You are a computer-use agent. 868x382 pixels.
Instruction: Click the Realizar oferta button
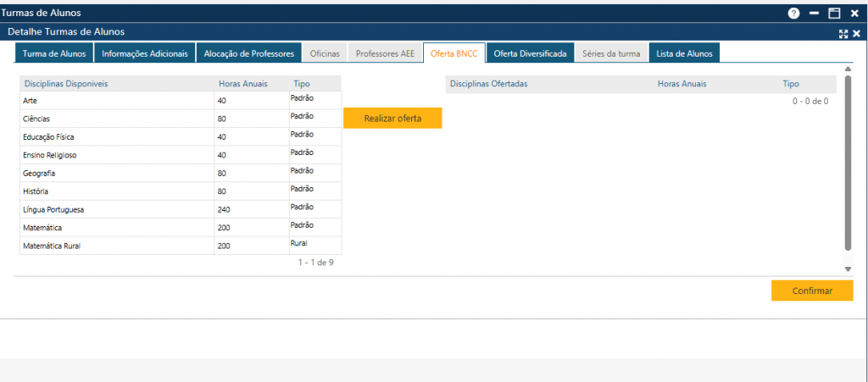point(392,119)
